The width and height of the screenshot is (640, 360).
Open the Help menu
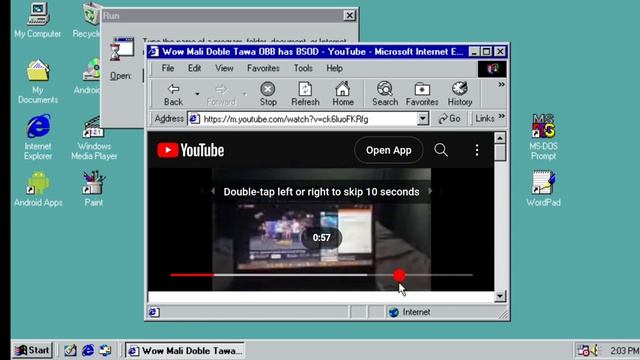334,68
